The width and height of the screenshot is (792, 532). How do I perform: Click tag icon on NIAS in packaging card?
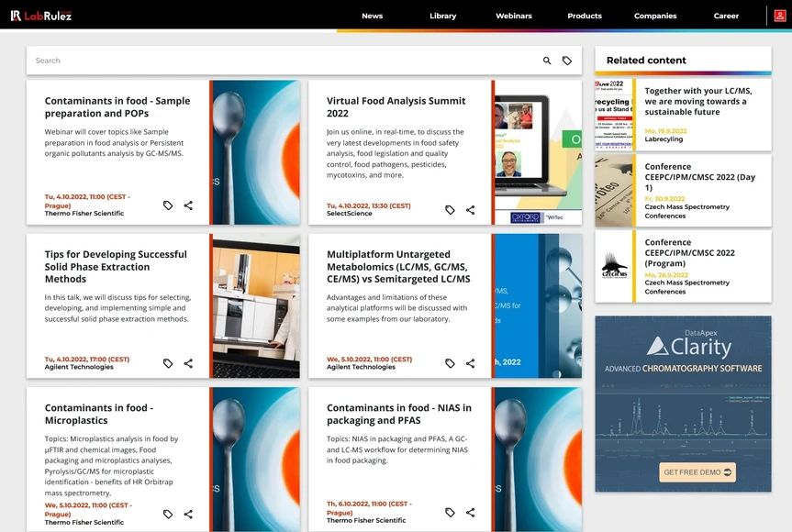pyautogui.click(x=450, y=513)
